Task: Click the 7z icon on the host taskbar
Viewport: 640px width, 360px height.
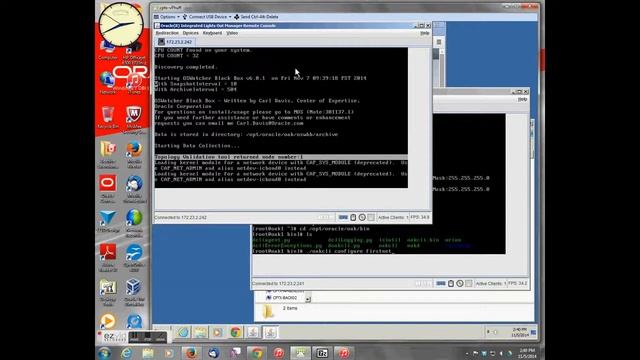Action: [322, 353]
